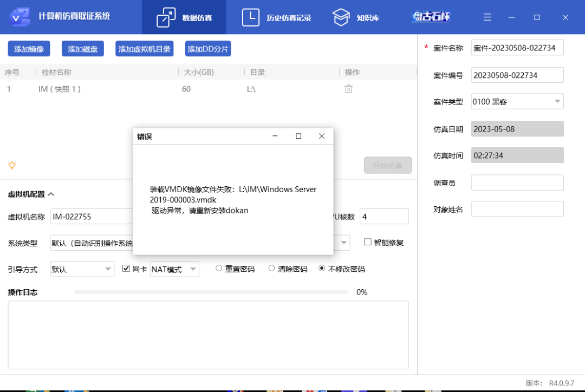This screenshot has width=585, height=392.
Task: Click the 检材名称 column header
Action: pos(56,73)
